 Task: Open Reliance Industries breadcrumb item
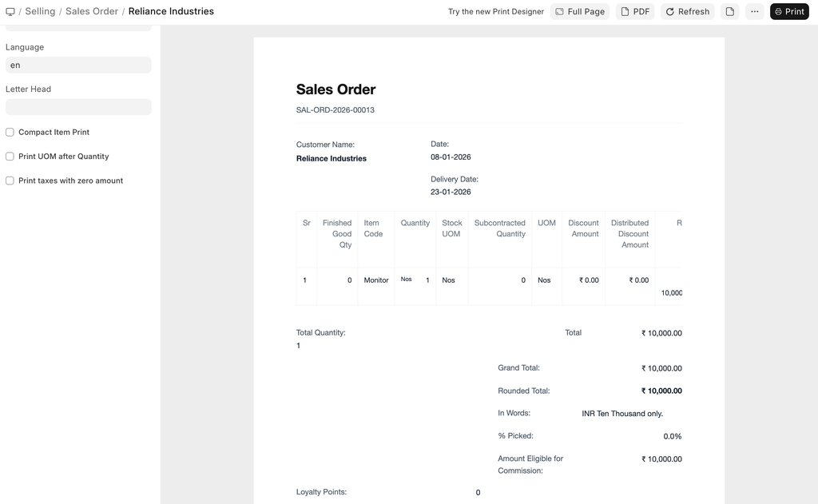click(x=171, y=12)
